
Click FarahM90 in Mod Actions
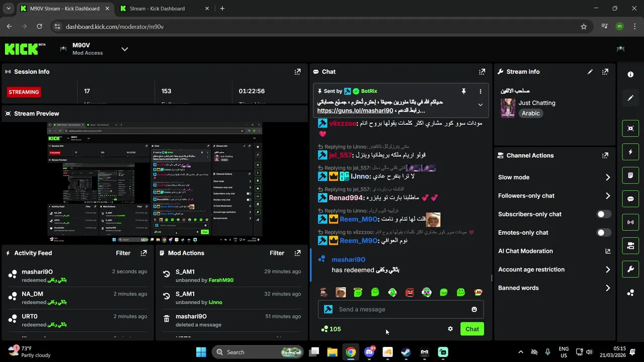tap(221, 280)
